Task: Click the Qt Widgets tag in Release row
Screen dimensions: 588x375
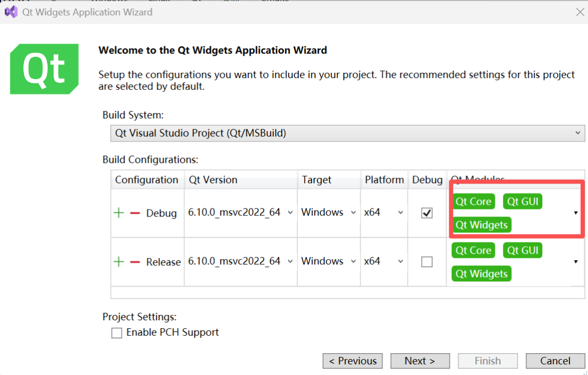Action: [482, 273]
